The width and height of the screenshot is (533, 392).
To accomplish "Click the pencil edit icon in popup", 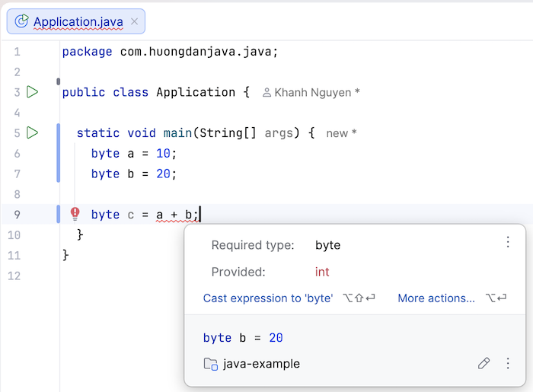I will pos(484,364).
